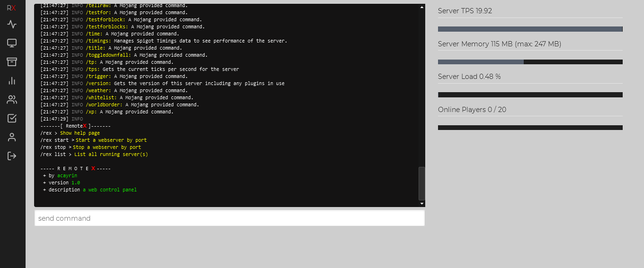Viewport: 644px width, 268px height.
Task: Click the console scrollbar down arrow
Action: [x=422, y=204]
